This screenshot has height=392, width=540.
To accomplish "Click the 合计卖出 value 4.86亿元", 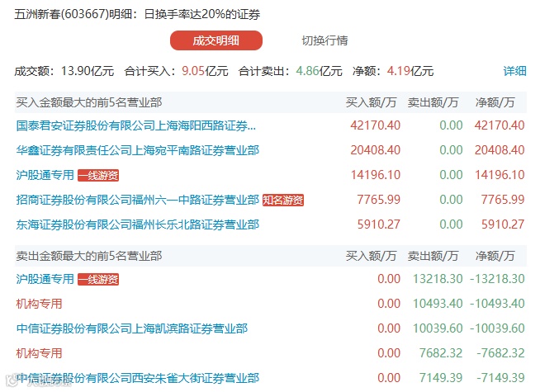I will 319,71.
